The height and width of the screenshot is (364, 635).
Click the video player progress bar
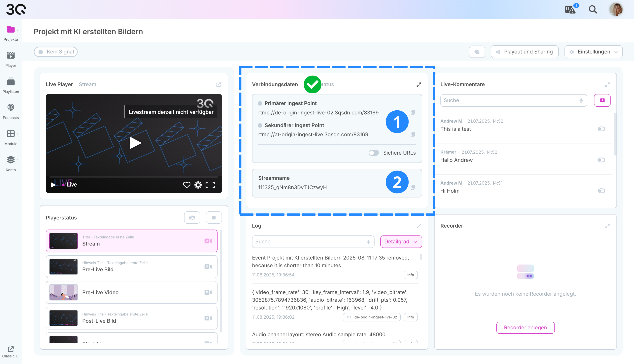pyautogui.click(x=134, y=177)
